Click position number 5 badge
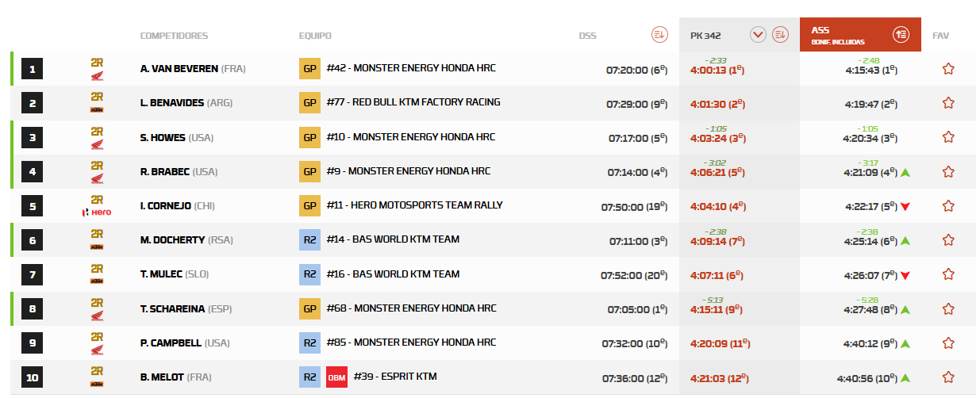The width and height of the screenshot is (980, 398). (33, 206)
